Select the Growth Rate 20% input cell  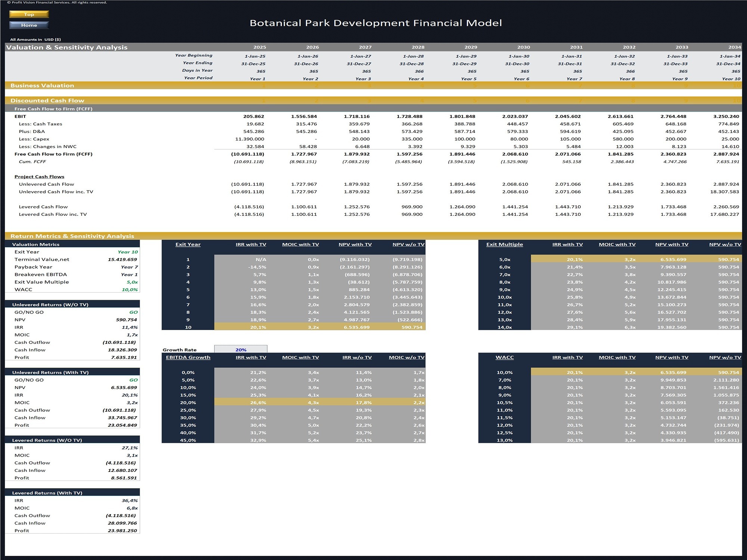(x=241, y=349)
